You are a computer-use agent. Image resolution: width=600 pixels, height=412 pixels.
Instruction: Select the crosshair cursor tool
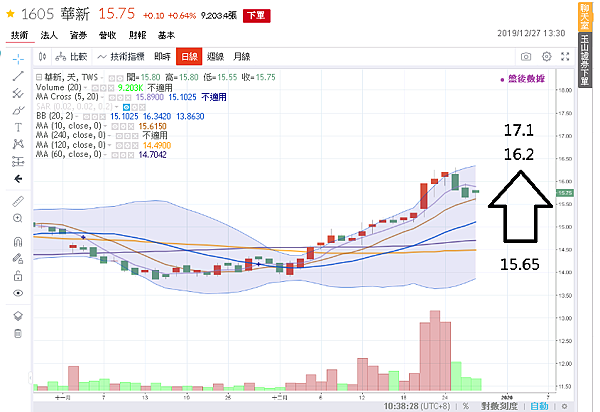coord(18,59)
